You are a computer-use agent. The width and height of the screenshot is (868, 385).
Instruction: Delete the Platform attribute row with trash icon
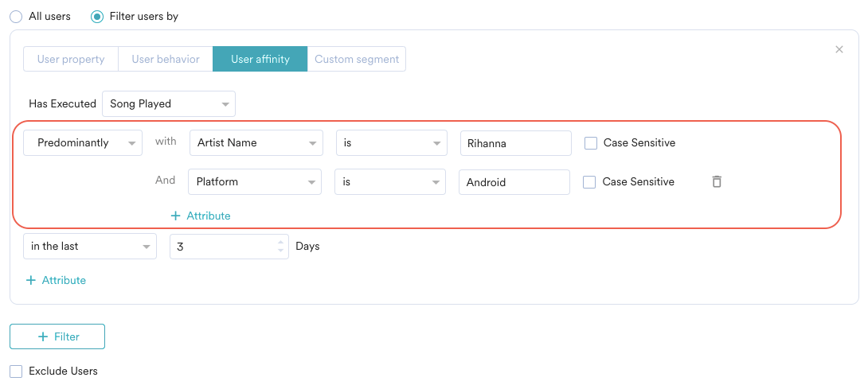(x=717, y=182)
